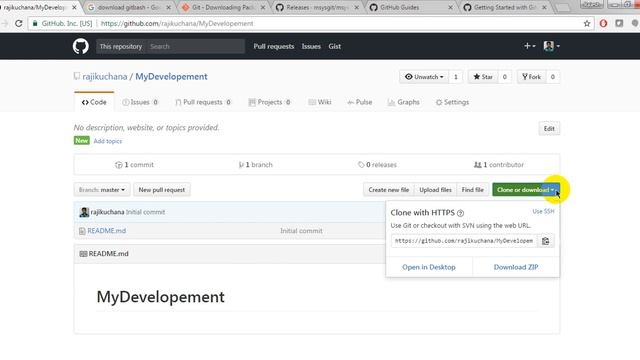Switch to the GitHub Guides browser tab
This screenshot has height=360, width=640.
click(x=411, y=7)
